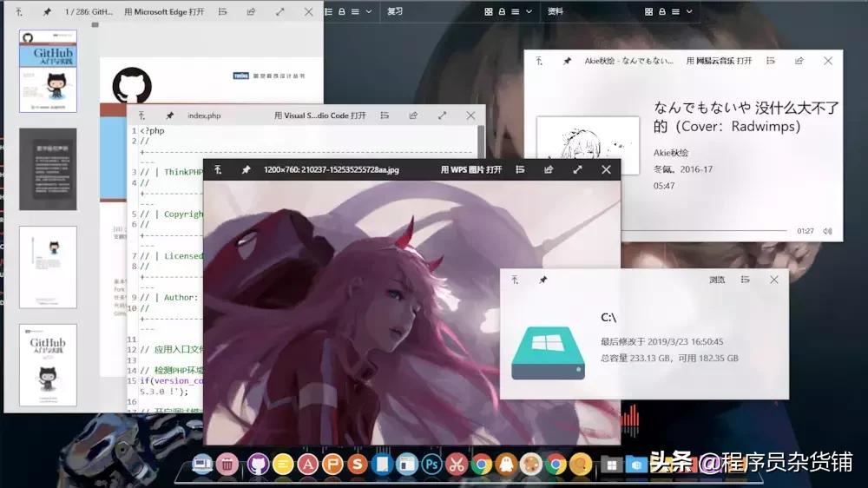
Task: Click the light-blue window app dock icon
Action: tap(407, 465)
